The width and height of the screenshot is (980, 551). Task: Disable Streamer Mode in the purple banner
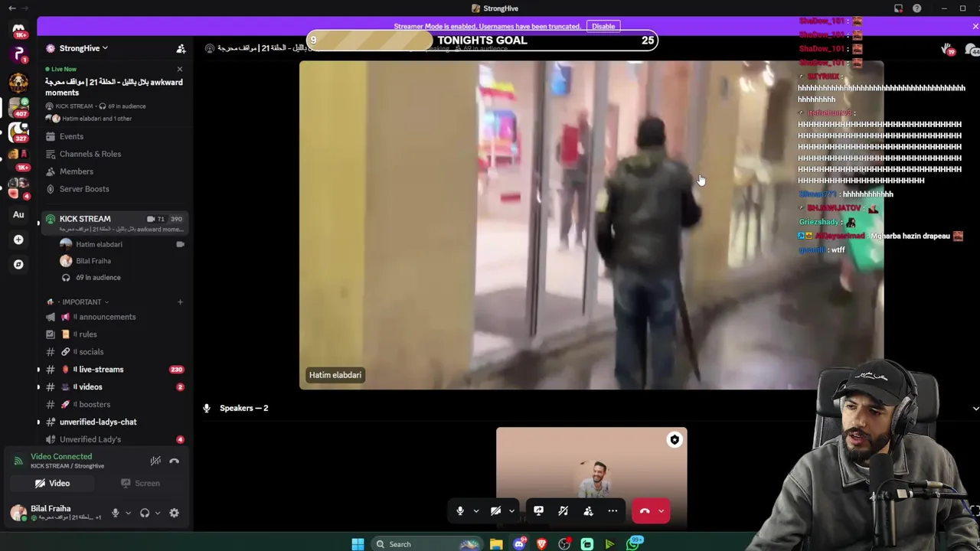(x=603, y=26)
